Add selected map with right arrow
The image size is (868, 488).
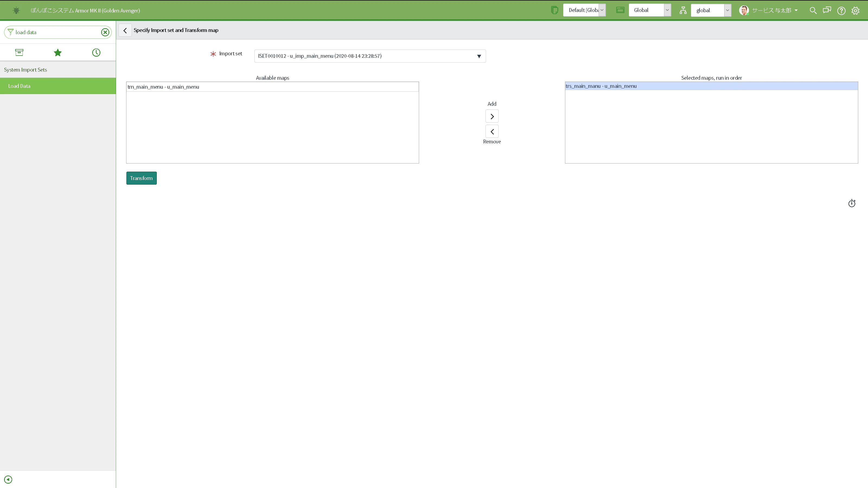click(492, 117)
